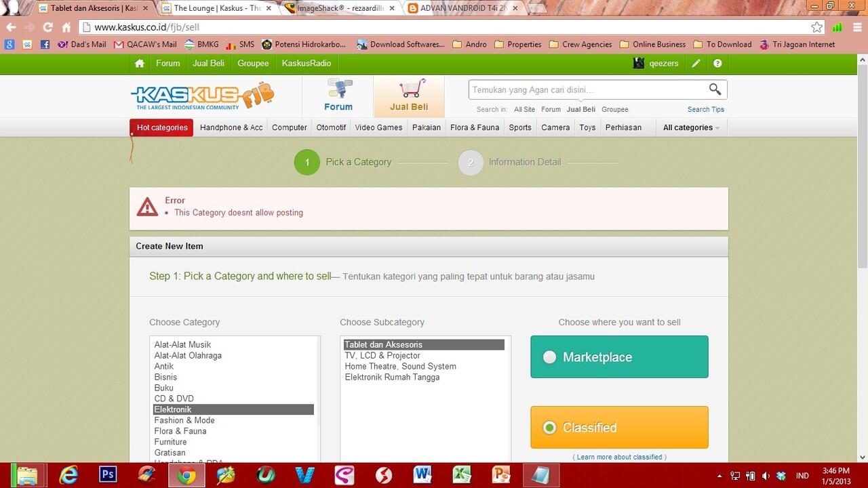
Task: Open the Google bookmark icon
Action: 9,44
